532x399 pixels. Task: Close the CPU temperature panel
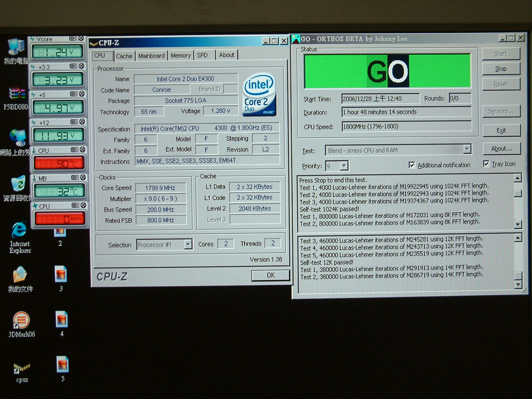pos(83,150)
